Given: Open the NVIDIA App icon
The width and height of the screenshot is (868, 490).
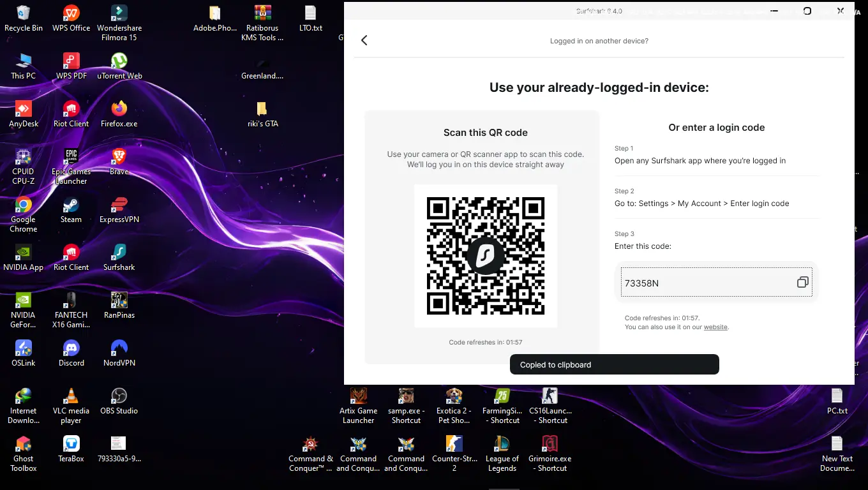Looking at the screenshot, I should (24, 258).
